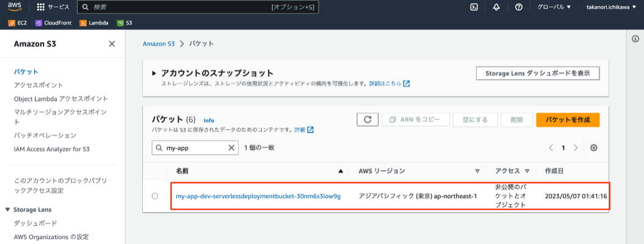The width and height of the screenshot is (644, 244).
Task: Click the 作成日 column header
Action: tap(554, 171)
